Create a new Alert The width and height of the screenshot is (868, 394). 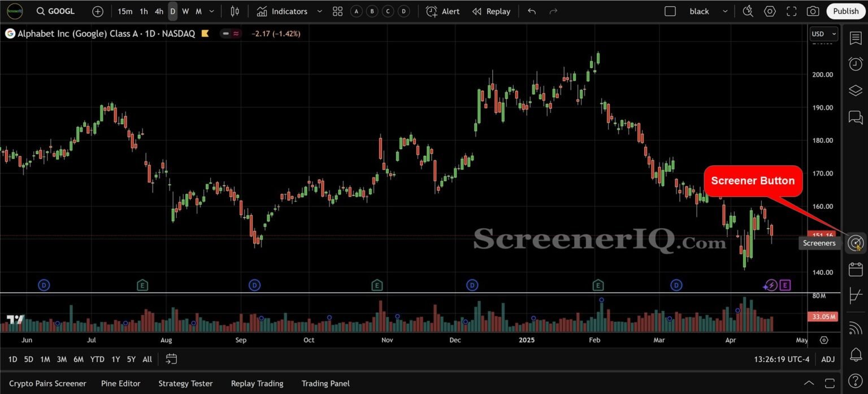point(442,11)
